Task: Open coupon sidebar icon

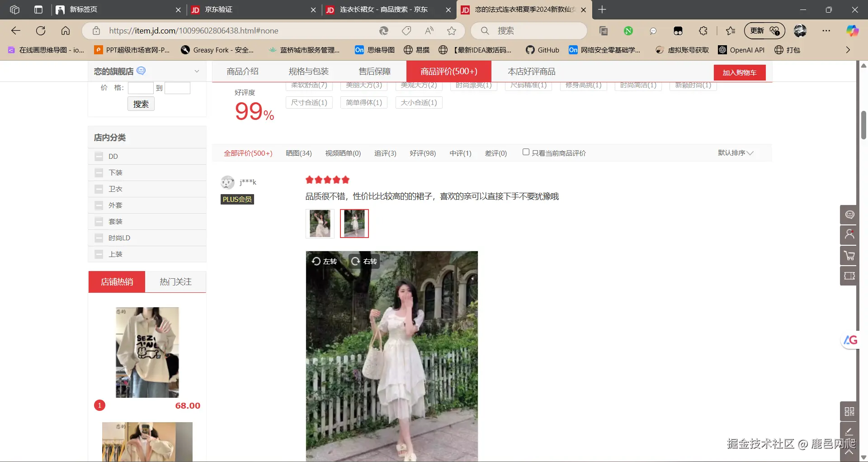Action: pos(849,276)
